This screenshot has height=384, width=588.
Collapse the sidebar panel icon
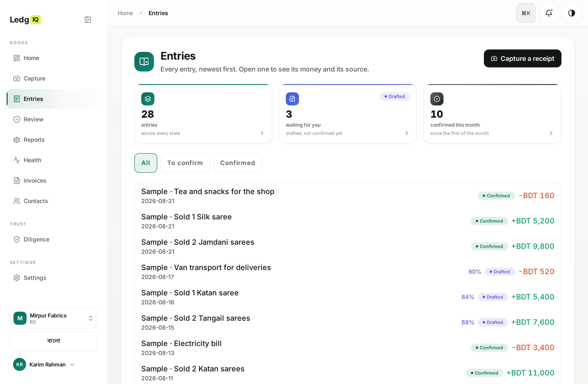88,20
